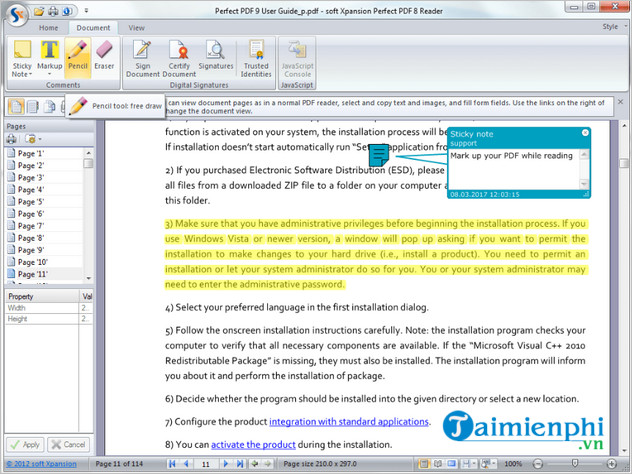This screenshot has width=632, height=474.
Task: Click the Apply button
Action: click(x=25, y=445)
